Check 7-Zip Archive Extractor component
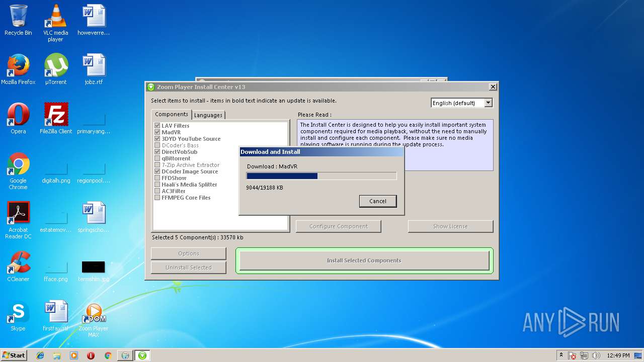 (157, 165)
